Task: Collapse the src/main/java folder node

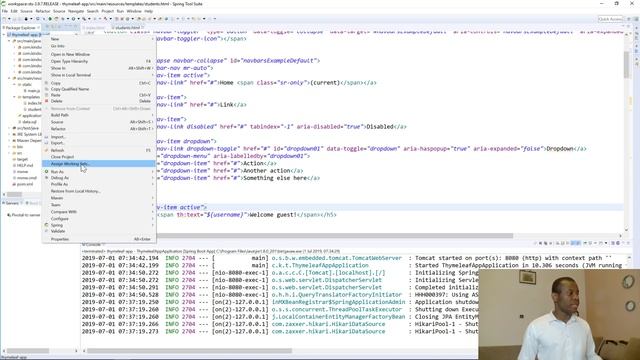Action: tap(9, 41)
